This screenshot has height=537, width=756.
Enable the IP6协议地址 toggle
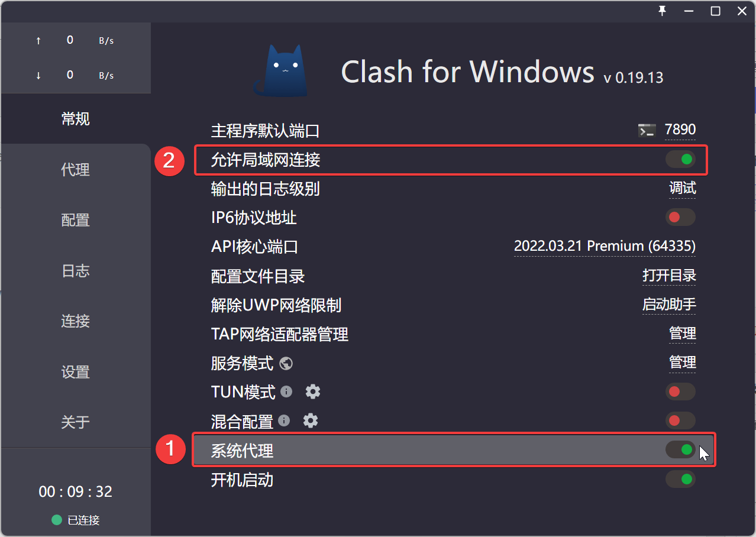click(680, 217)
